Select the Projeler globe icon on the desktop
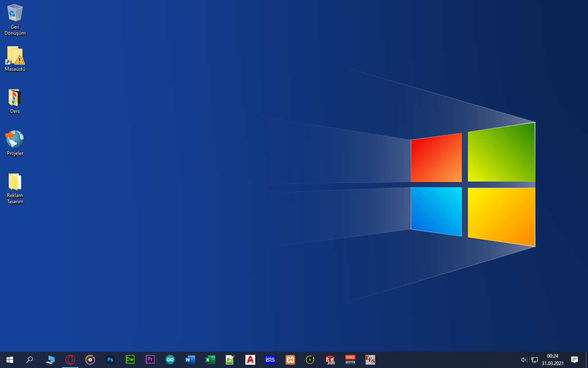The width and height of the screenshot is (588, 368). point(15,143)
